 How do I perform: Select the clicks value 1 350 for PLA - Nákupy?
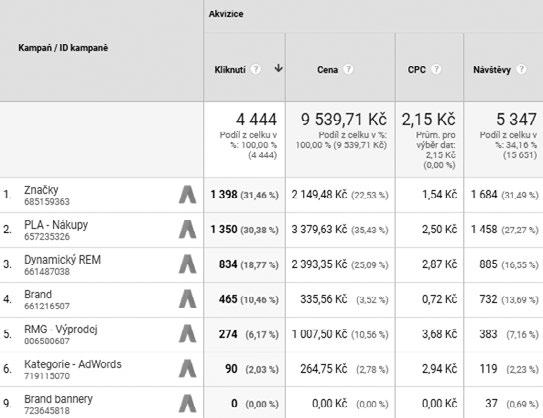[224, 229]
